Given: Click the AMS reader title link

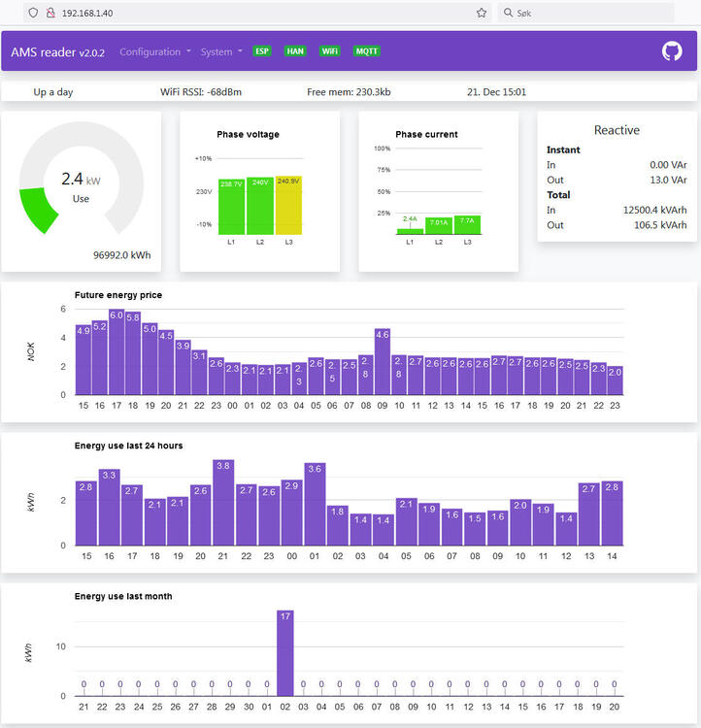Looking at the screenshot, I should (58, 51).
